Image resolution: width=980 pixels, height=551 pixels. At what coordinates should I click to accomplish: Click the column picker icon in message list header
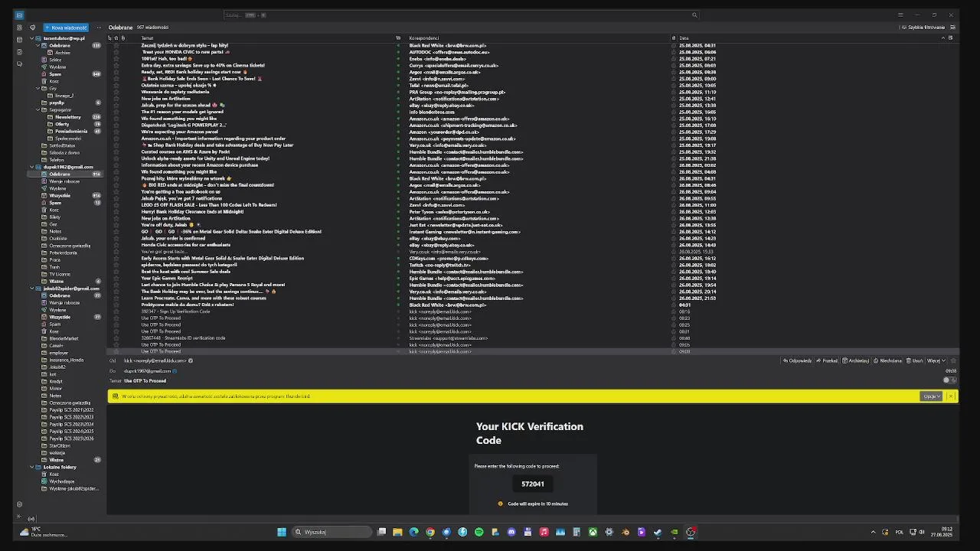coord(952,37)
